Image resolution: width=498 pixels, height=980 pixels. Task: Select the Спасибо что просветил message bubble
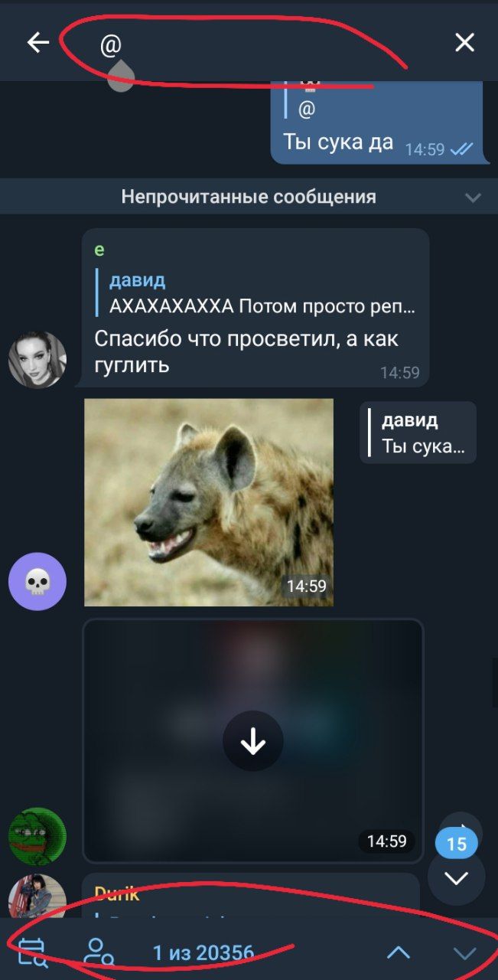click(256, 308)
